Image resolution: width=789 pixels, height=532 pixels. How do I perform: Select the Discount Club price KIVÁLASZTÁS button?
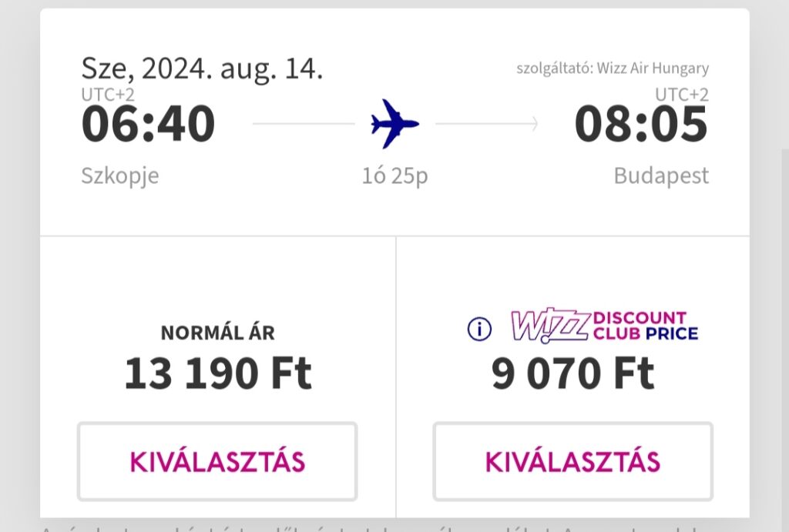[573, 462]
